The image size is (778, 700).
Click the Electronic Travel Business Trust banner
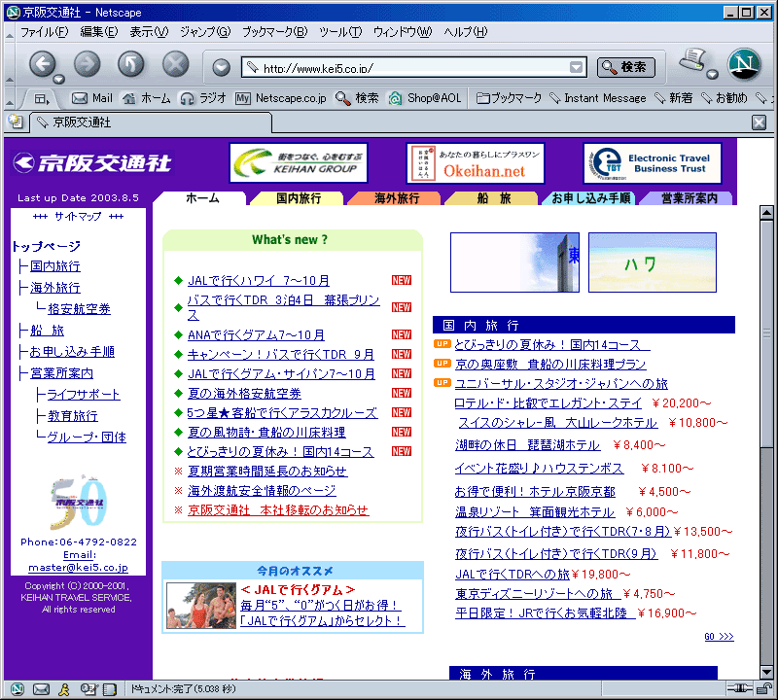coord(653,162)
